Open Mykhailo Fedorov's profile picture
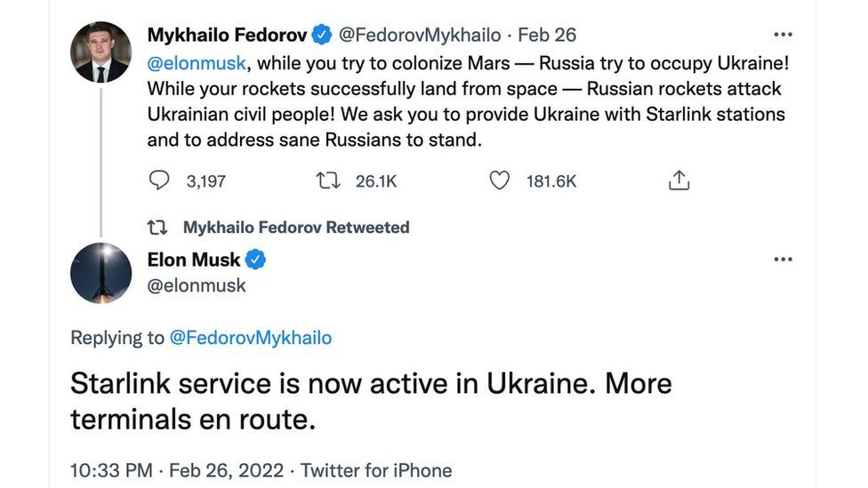Image resolution: width=868 pixels, height=488 pixels. tap(100, 52)
